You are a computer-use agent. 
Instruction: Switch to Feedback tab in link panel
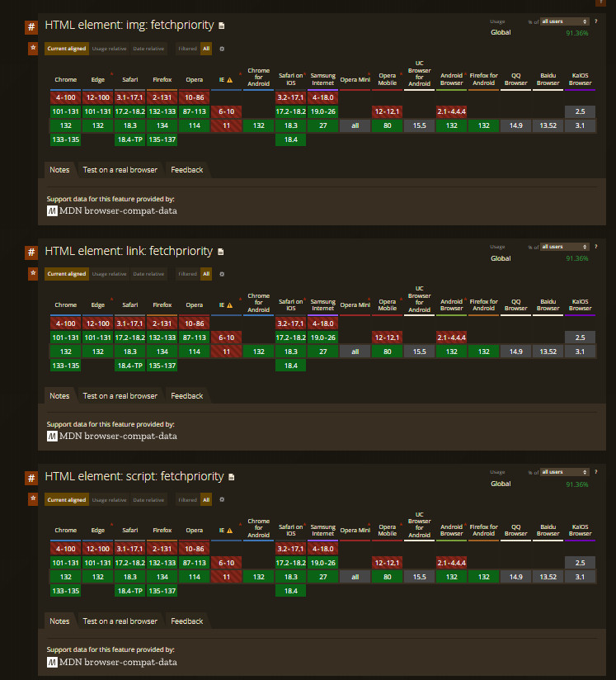(186, 396)
